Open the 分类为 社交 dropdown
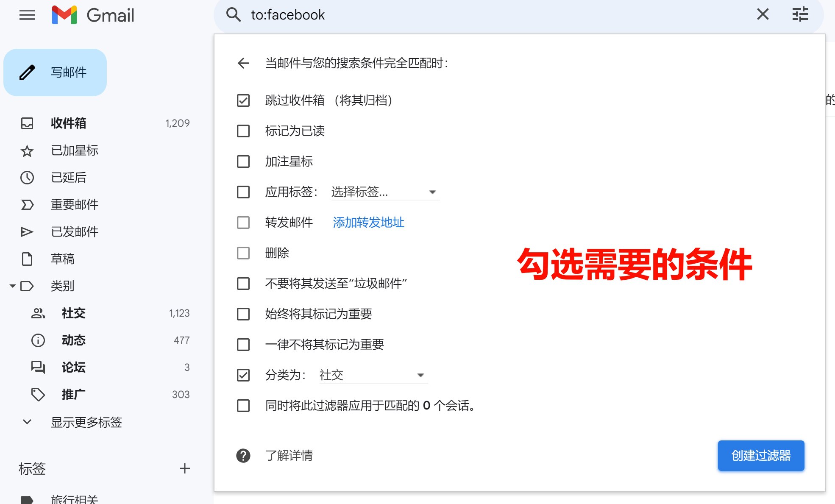This screenshot has width=835, height=504. 373,375
